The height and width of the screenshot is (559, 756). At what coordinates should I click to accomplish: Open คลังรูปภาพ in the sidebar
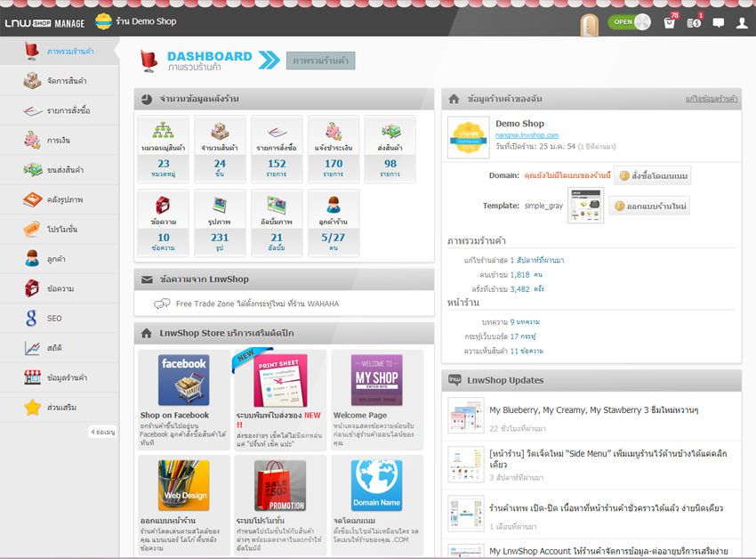click(x=60, y=199)
